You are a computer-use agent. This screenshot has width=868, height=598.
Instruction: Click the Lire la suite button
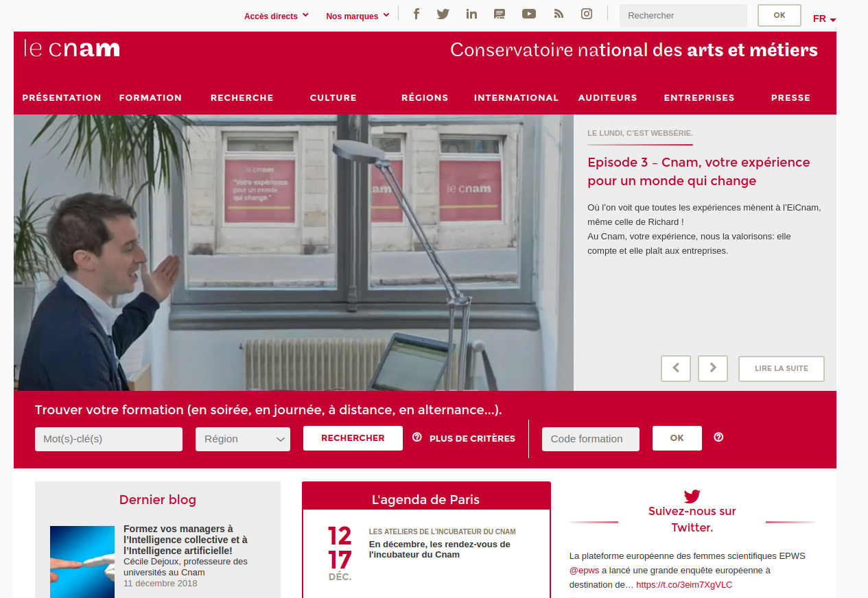pyautogui.click(x=782, y=368)
